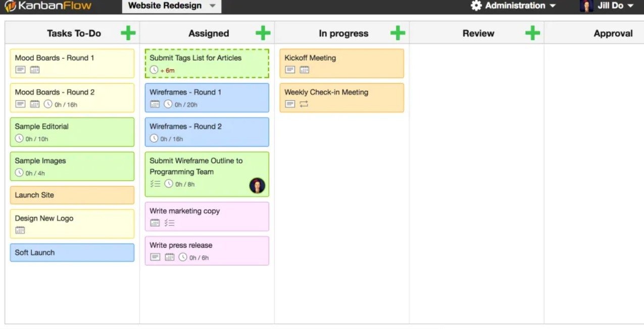Viewport: 644px width, 329px height.
Task: Click the green plus in Assigned column
Action: (x=263, y=33)
